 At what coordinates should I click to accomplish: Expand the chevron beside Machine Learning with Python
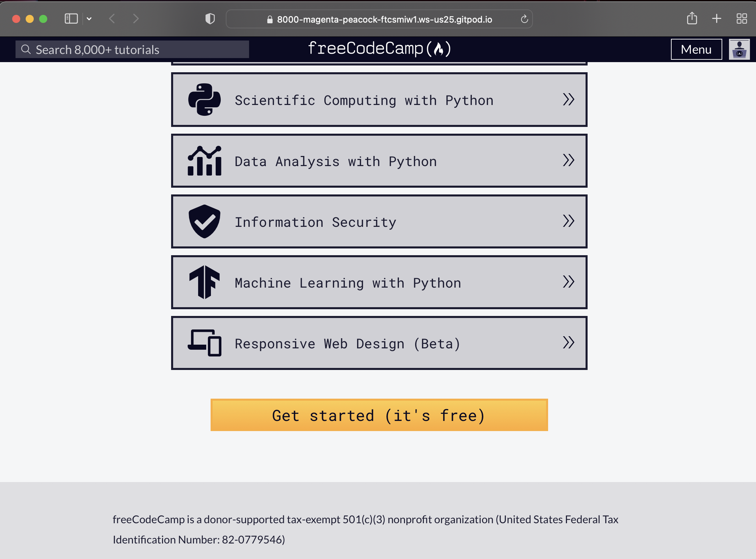(x=569, y=282)
